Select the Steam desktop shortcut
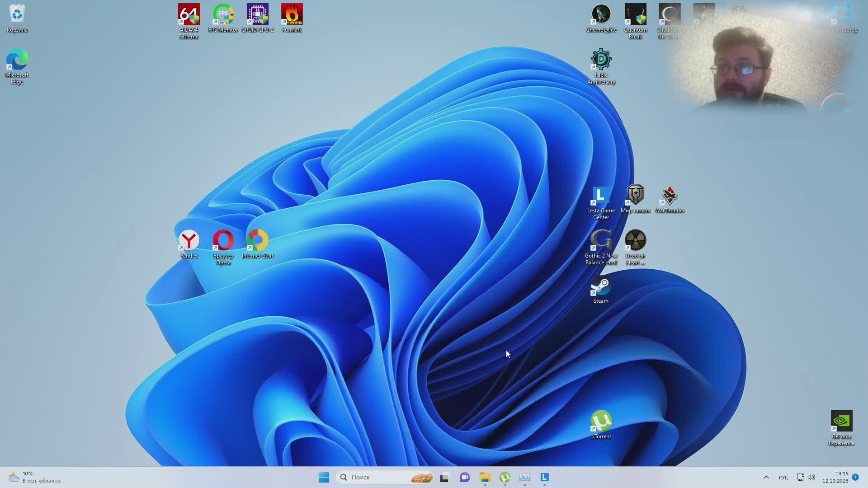Viewport: 868px width, 488px height. tap(601, 286)
